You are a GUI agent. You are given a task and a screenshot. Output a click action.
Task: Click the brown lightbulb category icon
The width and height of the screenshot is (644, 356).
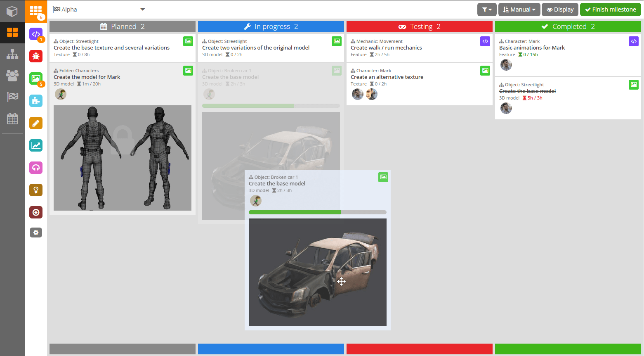click(36, 190)
